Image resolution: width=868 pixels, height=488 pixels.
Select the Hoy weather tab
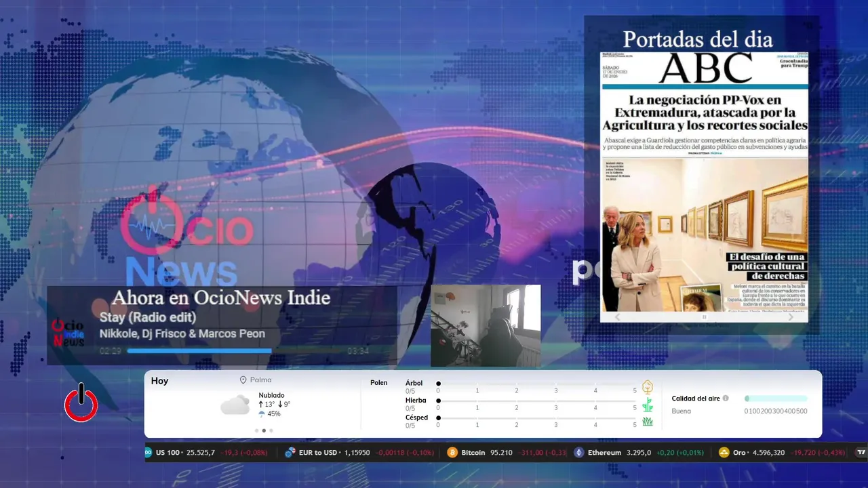tap(159, 381)
